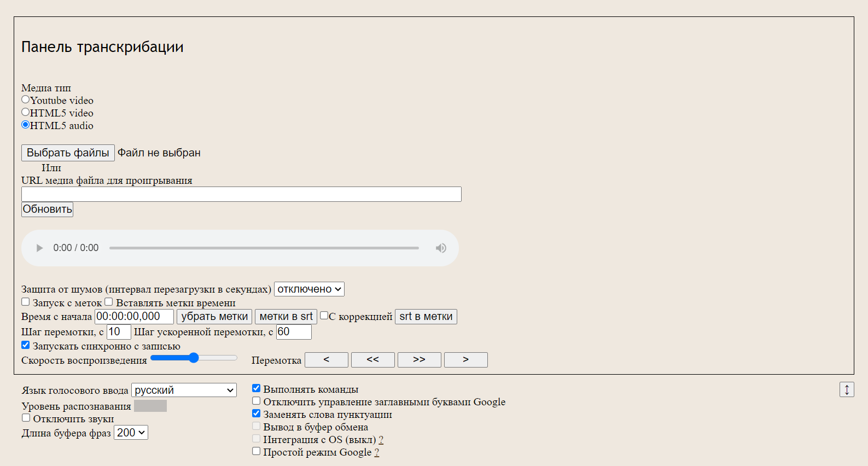Click the vertical resize arrow icon
Viewport: 868px width, 466px height.
847,389
